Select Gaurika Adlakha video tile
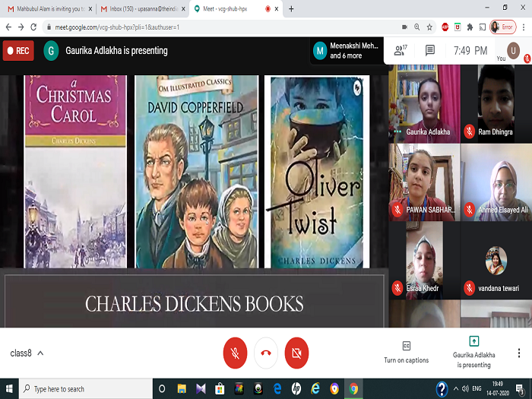Viewport: 532px width, 399px height. point(424,103)
